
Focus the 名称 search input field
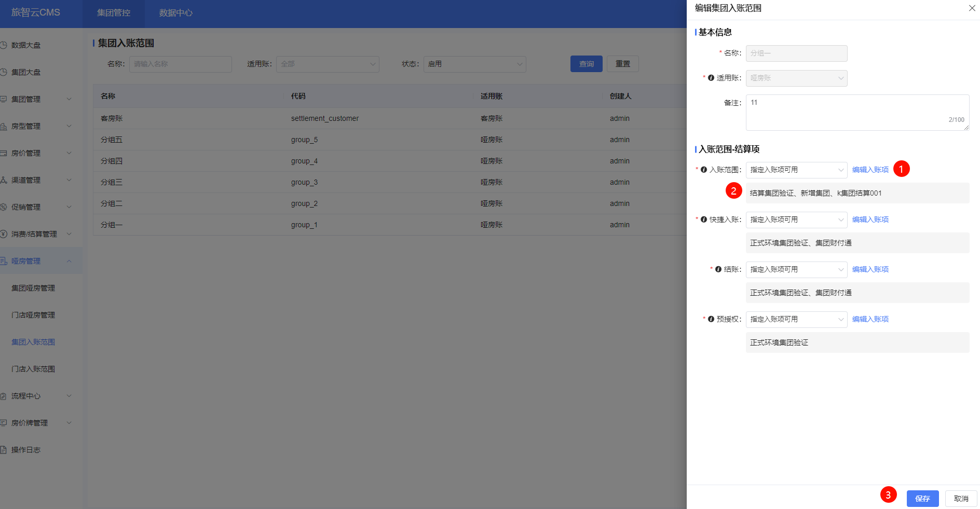180,64
